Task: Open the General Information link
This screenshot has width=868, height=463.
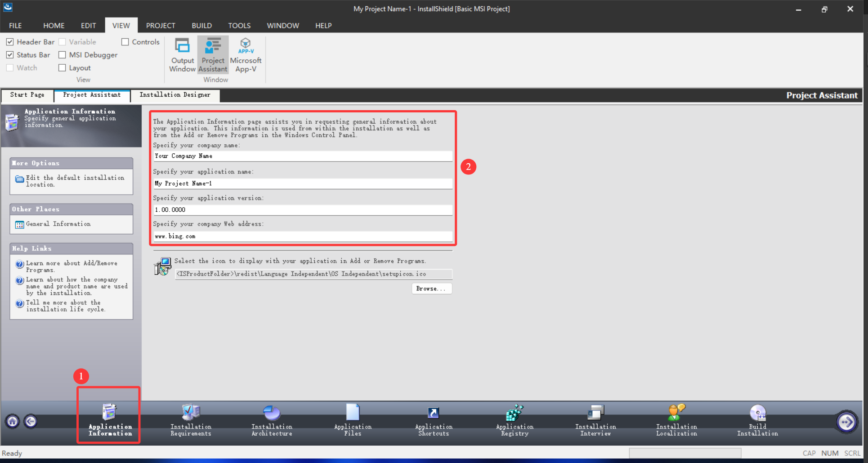Action: coord(58,224)
